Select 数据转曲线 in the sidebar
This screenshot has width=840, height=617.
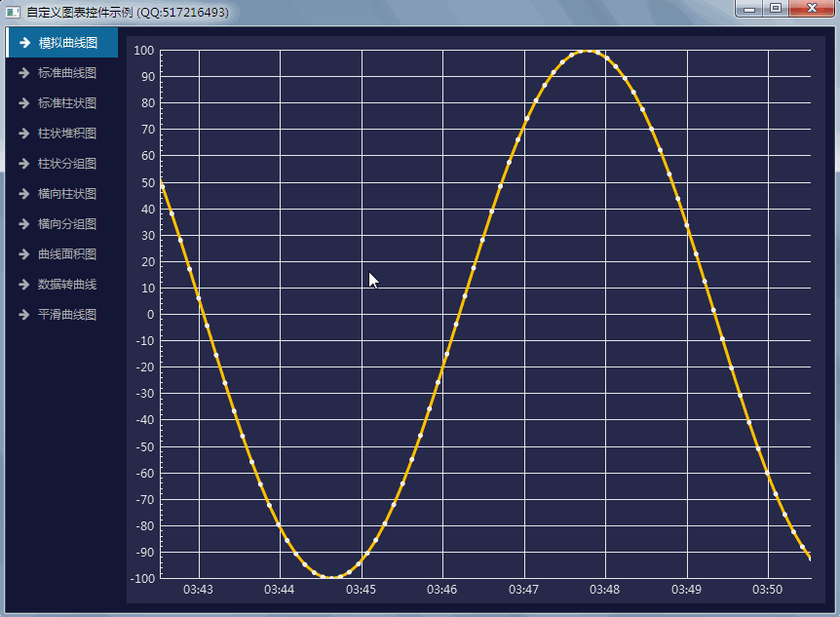61,284
